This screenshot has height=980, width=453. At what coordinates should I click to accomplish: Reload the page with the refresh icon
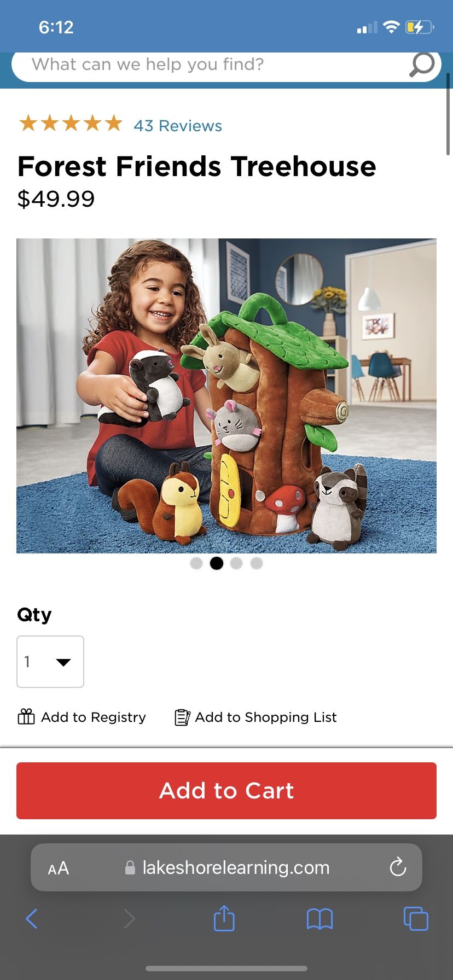(x=398, y=867)
